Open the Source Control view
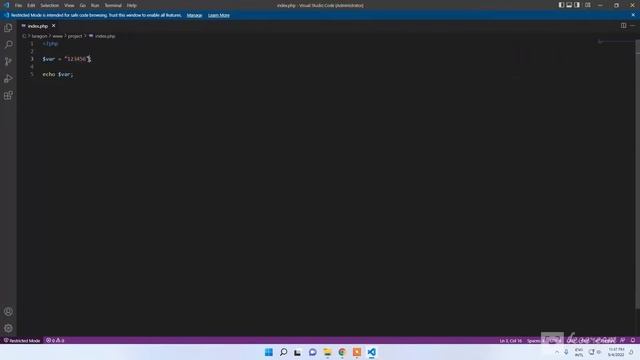This screenshot has width=640, height=360. click(x=8, y=62)
